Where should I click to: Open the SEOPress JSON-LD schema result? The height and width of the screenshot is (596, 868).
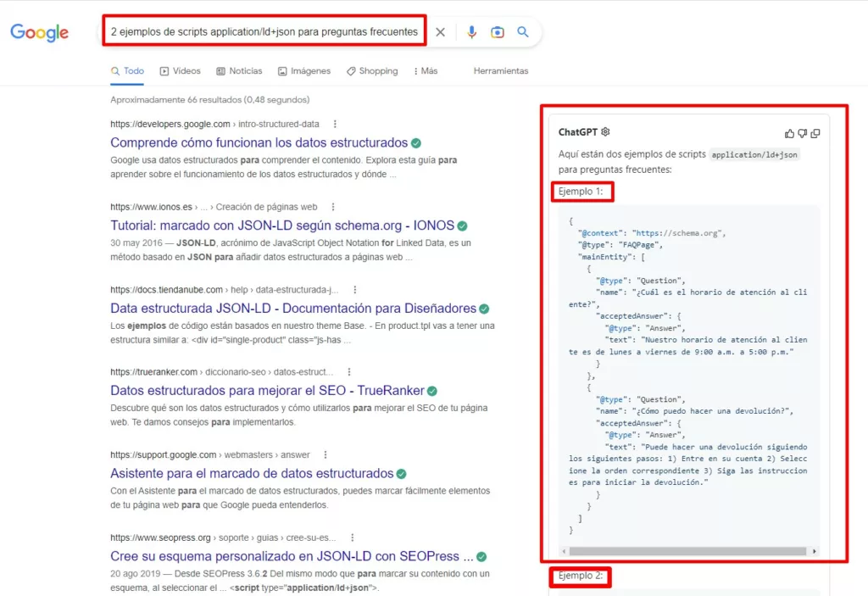click(292, 556)
